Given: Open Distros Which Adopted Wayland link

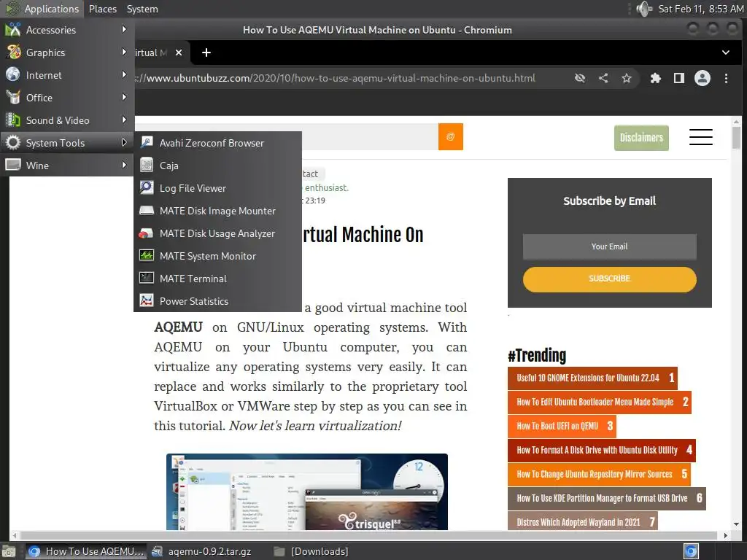Looking at the screenshot, I should click(583, 521).
